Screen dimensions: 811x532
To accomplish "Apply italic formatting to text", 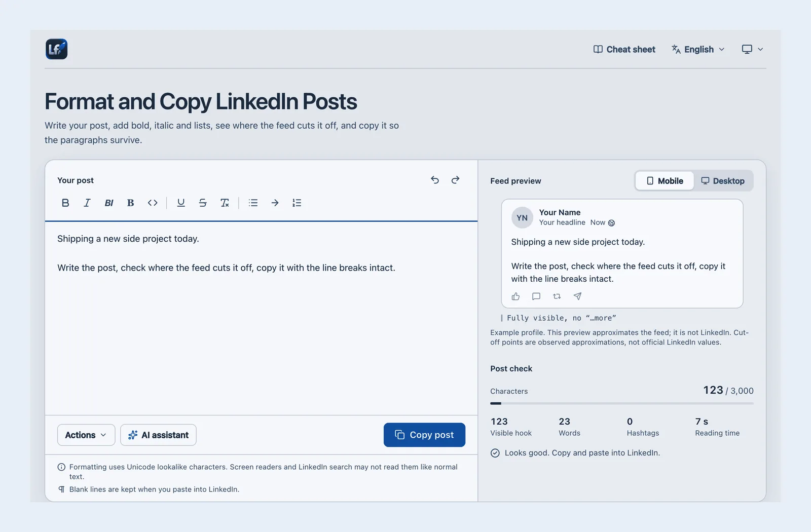I will click(87, 203).
